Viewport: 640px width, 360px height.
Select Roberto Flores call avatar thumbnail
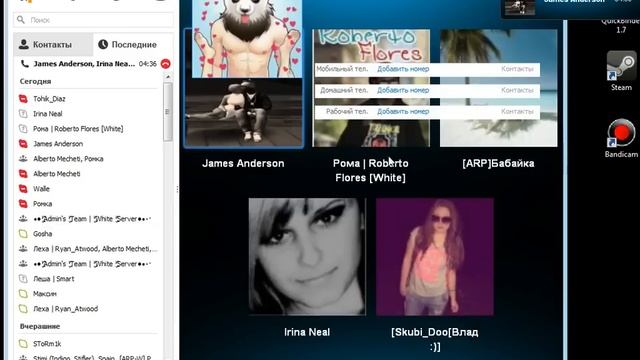point(371,88)
